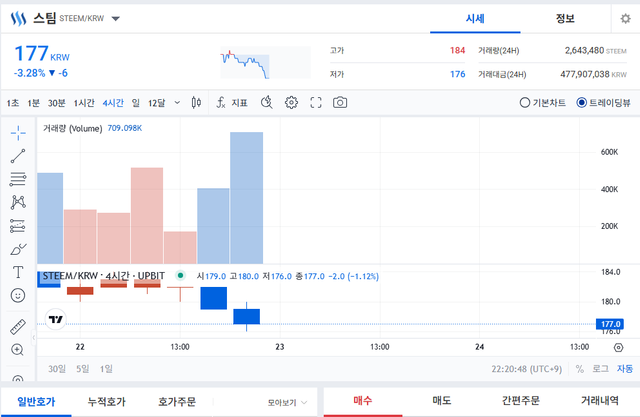Set date range to 30일

pyautogui.click(x=57, y=369)
